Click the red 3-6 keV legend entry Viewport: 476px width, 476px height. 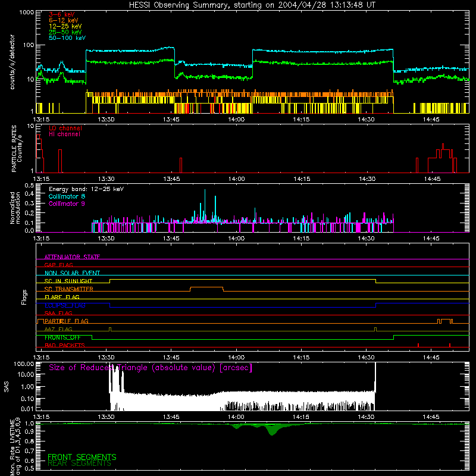[x=62, y=14]
